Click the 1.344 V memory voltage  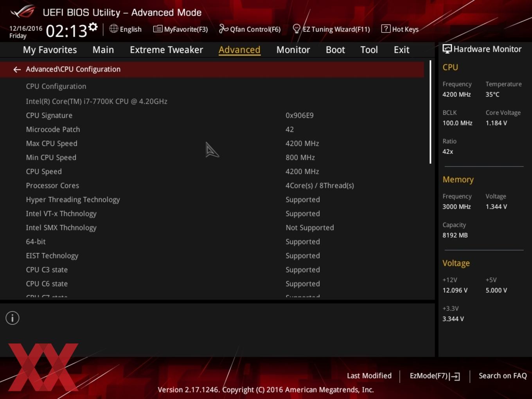pyautogui.click(x=496, y=207)
